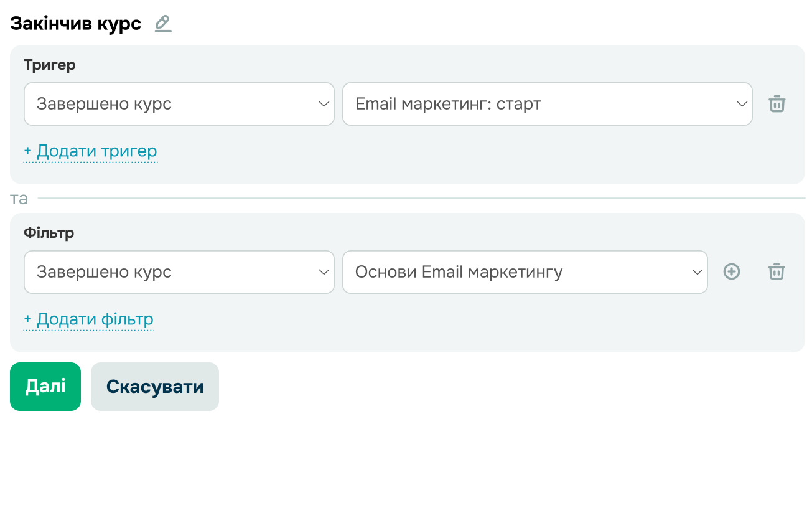The height and width of the screenshot is (528, 812).
Task: Click the + Додати тригер link
Action: 90,151
